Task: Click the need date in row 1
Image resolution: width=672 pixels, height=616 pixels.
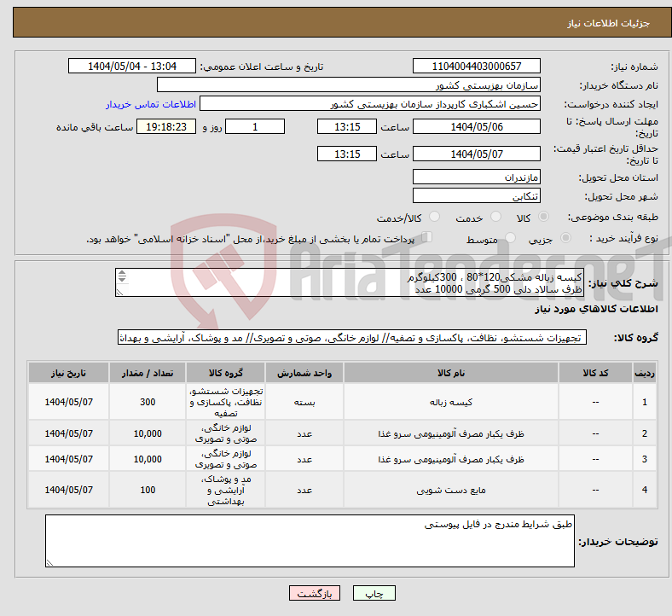Action: [x=68, y=402]
